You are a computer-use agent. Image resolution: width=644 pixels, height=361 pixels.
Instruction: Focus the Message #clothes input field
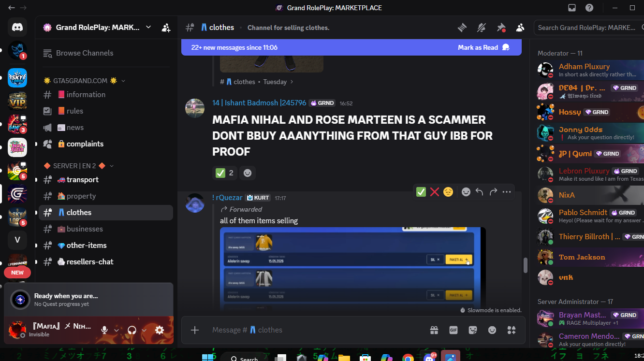click(x=319, y=330)
